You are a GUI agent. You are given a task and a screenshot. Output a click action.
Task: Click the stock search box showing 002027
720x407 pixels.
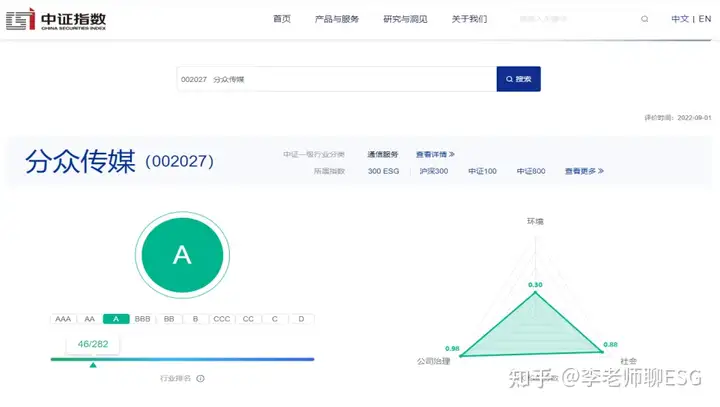pos(337,79)
